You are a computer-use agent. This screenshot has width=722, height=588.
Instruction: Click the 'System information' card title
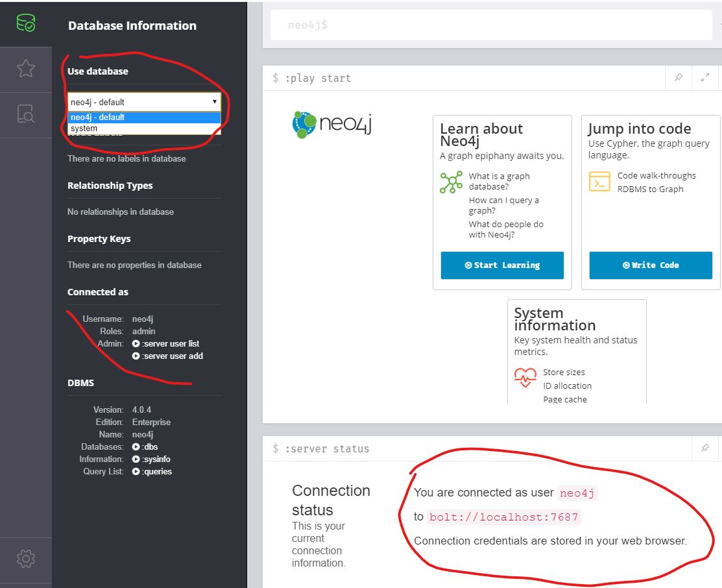(x=555, y=319)
